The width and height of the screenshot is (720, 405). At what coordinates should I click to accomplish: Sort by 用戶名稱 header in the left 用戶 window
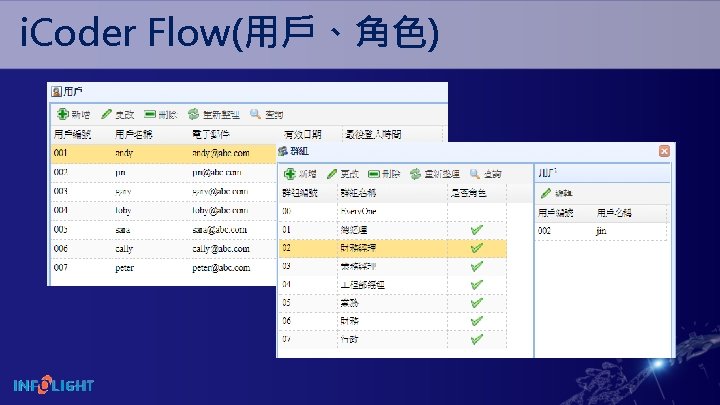(x=134, y=135)
